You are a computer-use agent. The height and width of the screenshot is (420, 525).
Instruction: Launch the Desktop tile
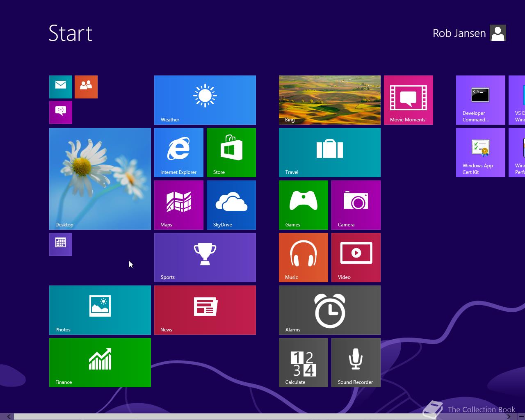(100, 179)
